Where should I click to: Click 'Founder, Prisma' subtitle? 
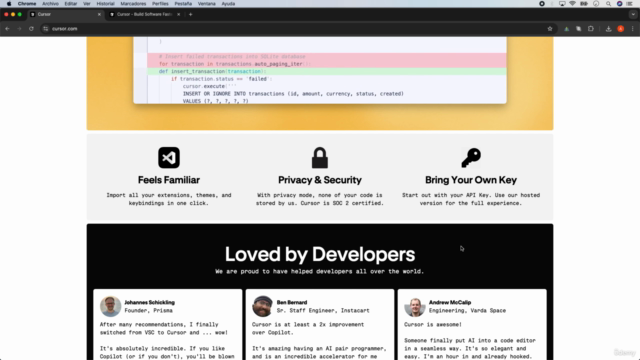(149, 311)
